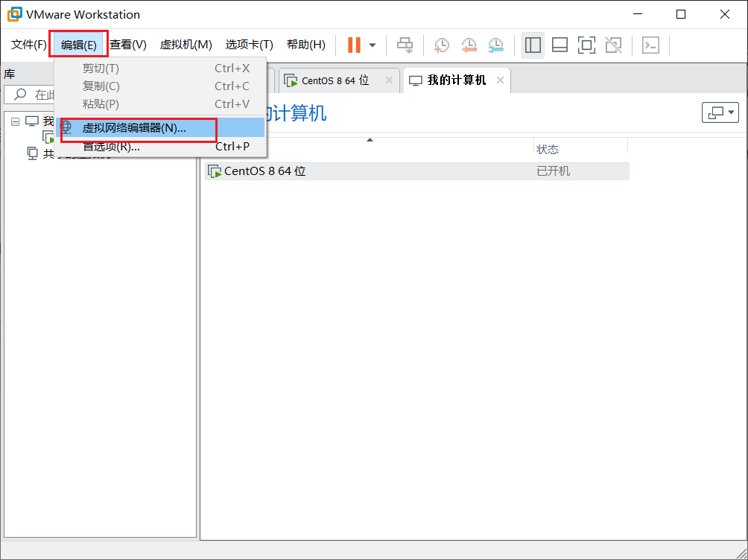
Task: Close the 我的计算机 tab
Action: [x=500, y=80]
